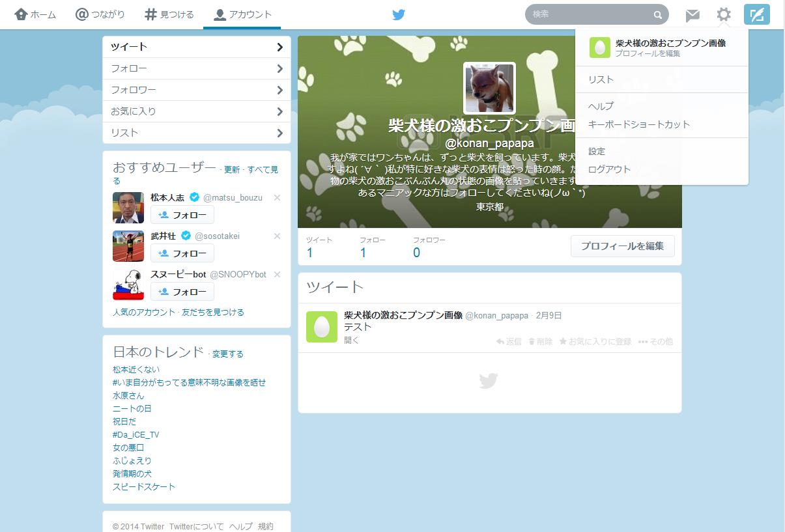Open リスト in left sidebar
785x532 pixels.
tap(197, 133)
